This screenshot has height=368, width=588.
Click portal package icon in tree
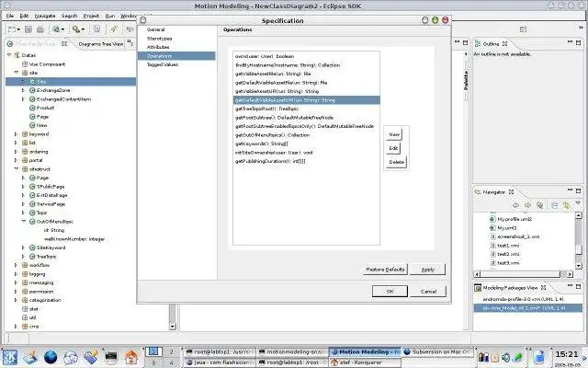(25, 160)
